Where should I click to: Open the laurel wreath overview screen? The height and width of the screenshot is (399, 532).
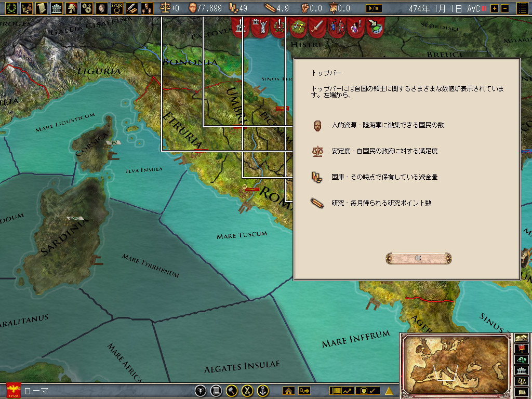tap(11, 8)
